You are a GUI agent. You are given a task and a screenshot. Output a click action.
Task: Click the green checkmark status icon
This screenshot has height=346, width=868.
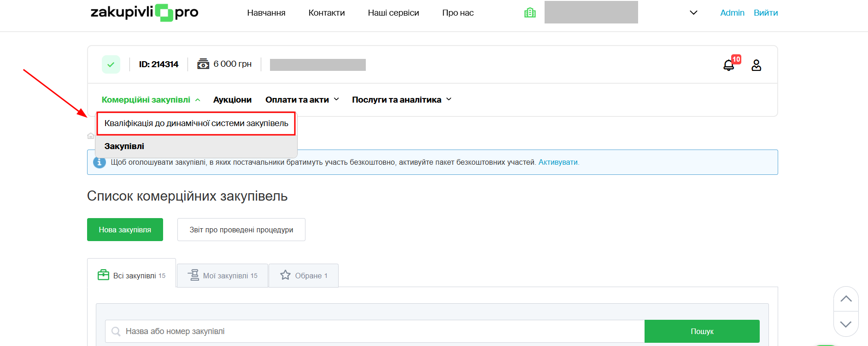[111, 64]
